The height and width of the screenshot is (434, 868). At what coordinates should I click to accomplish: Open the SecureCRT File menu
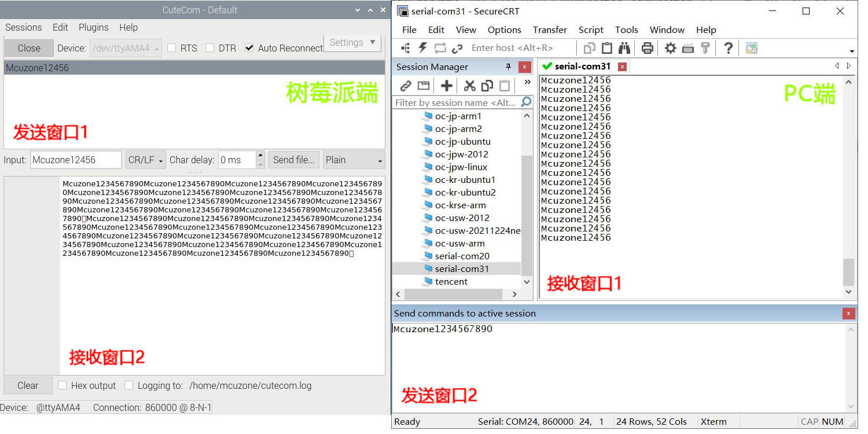click(x=409, y=30)
